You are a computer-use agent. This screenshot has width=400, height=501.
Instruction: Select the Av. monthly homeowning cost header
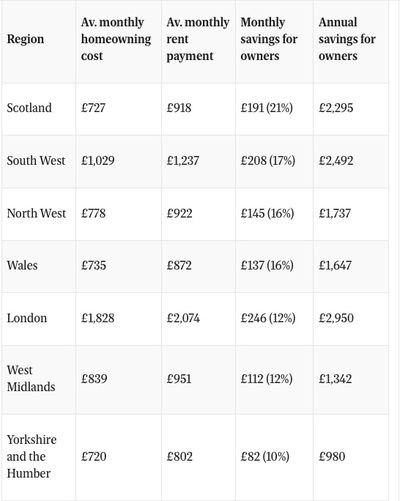(116, 39)
